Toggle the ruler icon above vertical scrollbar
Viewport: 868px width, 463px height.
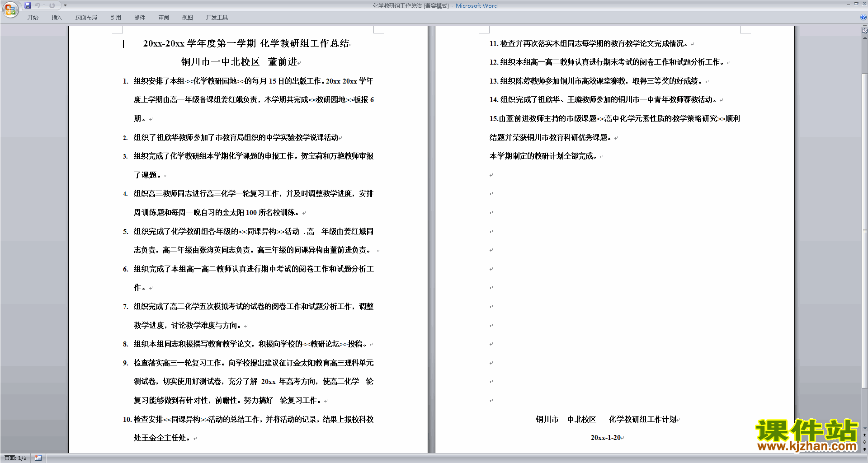864,31
